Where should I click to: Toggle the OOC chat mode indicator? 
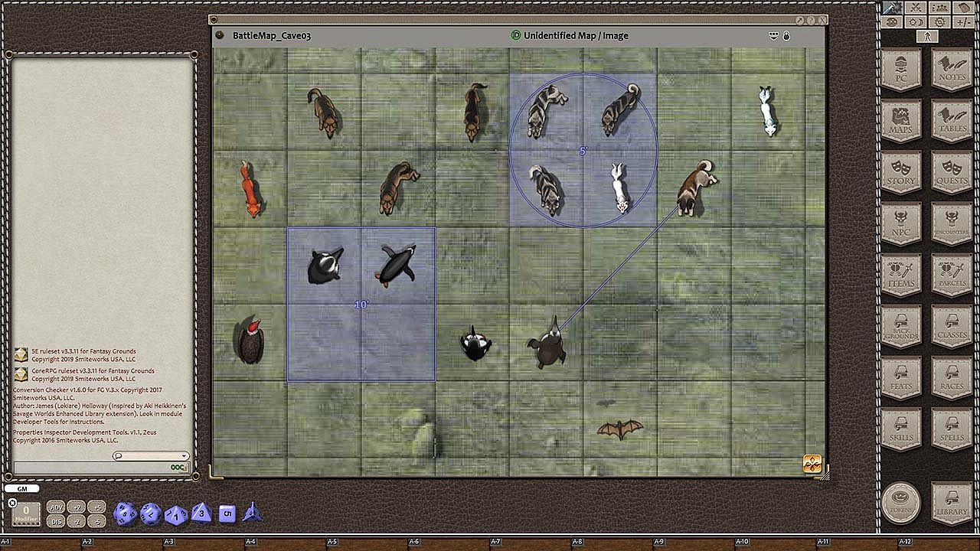pyautogui.click(x=178, y=468)
